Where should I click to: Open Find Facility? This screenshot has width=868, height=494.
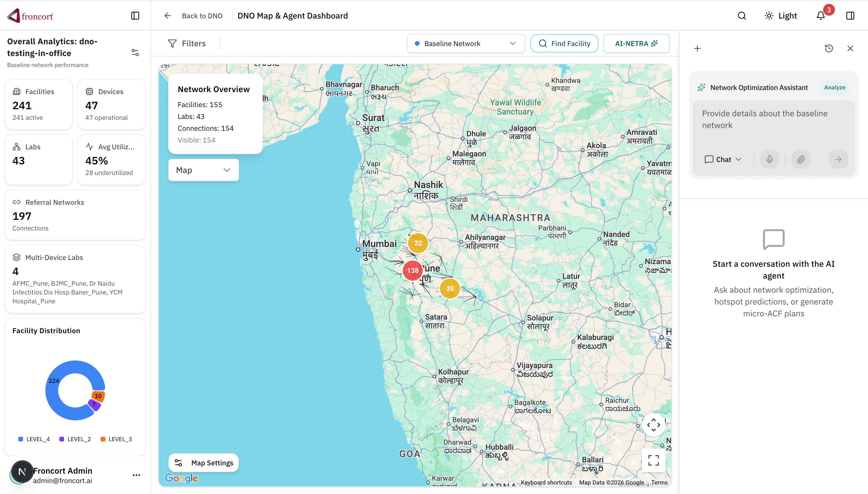[564, 43]
